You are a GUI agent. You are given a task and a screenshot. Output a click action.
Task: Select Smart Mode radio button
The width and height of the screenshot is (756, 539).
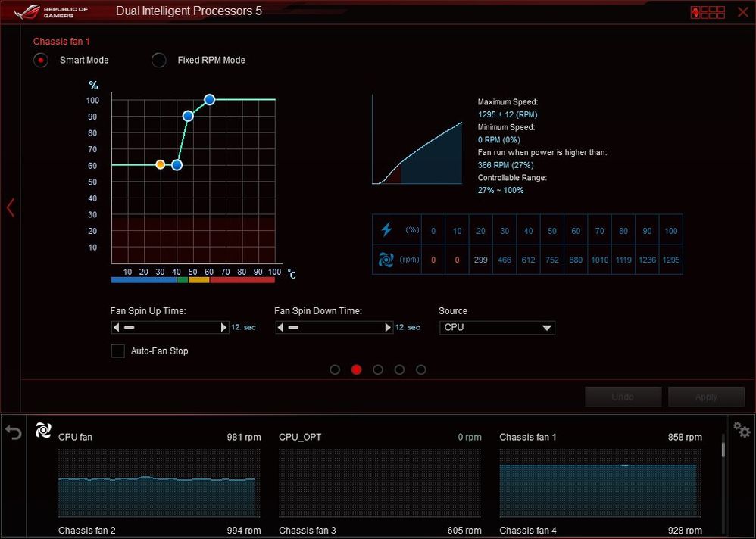(41, 61)
